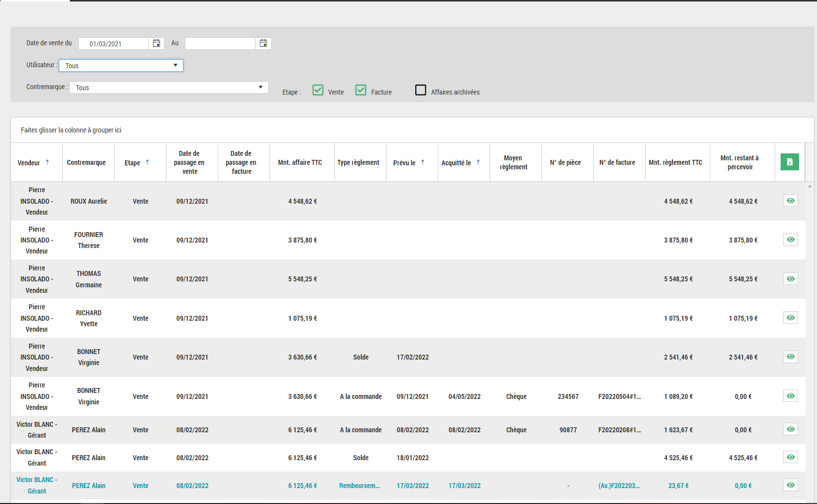Open the Contremarque dropdown list

[168, 87]
